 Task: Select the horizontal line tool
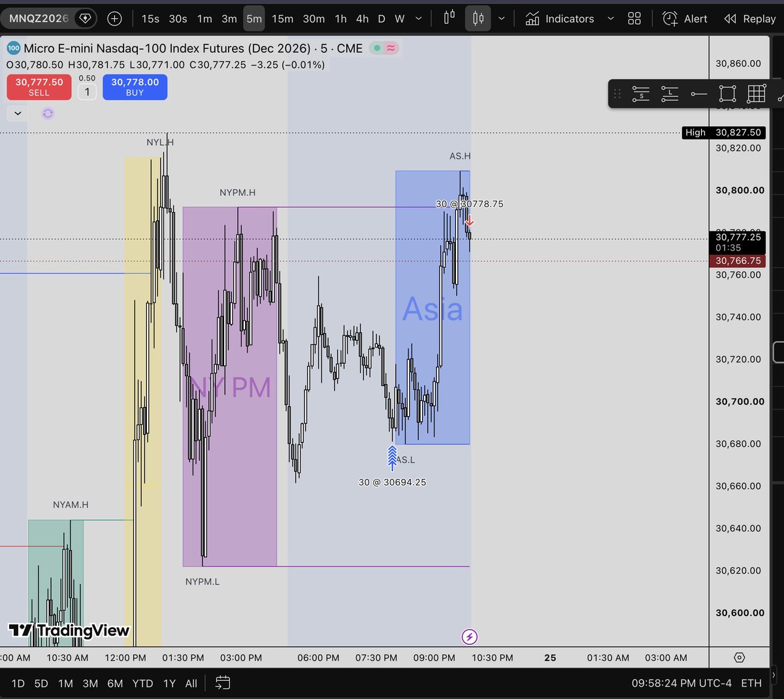click(x=699, y=94)
